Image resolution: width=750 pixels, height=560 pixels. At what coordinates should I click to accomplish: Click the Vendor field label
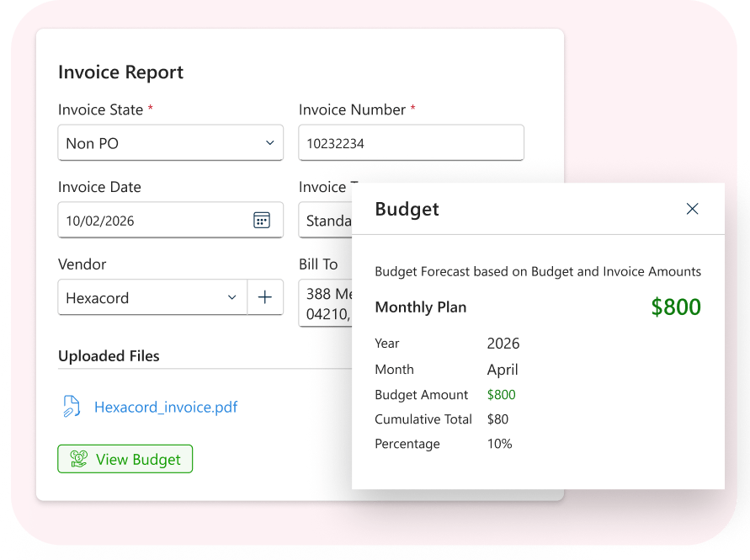(x=82, y=264)
